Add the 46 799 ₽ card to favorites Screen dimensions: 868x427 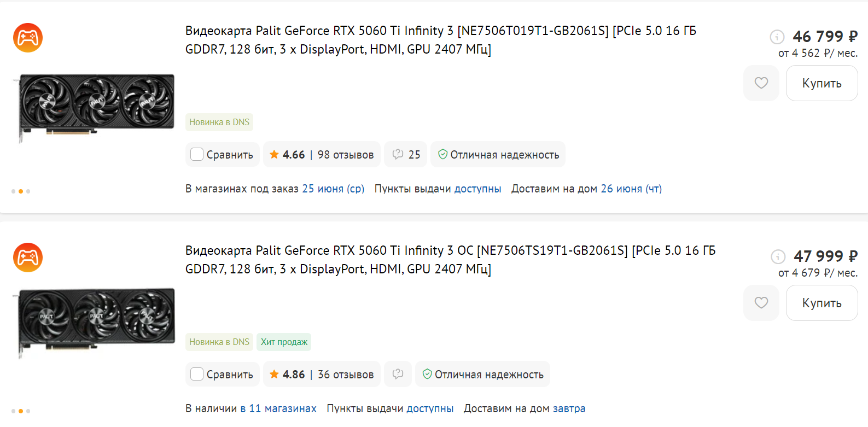point(761,83)
